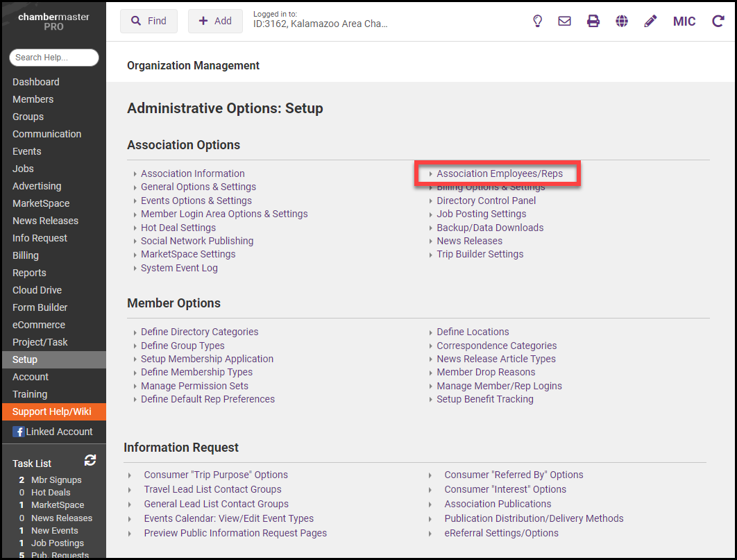Open Members in the left sidebar
Screen dimensions: 737x560
(33, 99)
